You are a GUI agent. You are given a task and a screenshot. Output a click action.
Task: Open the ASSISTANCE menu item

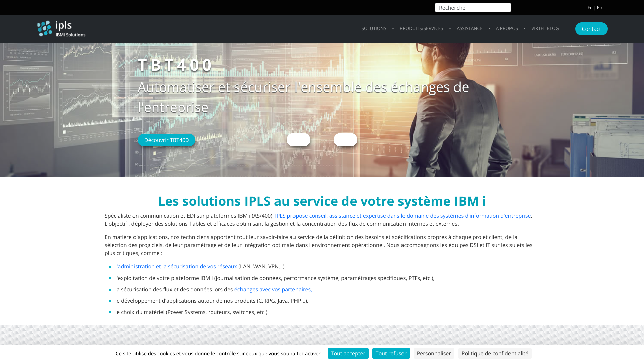(469, 28)
